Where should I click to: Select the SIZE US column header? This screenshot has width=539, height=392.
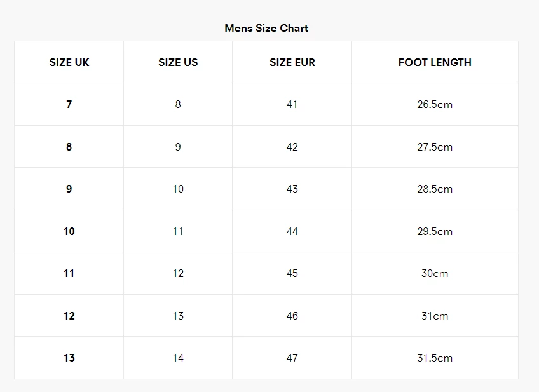point(178,62)
